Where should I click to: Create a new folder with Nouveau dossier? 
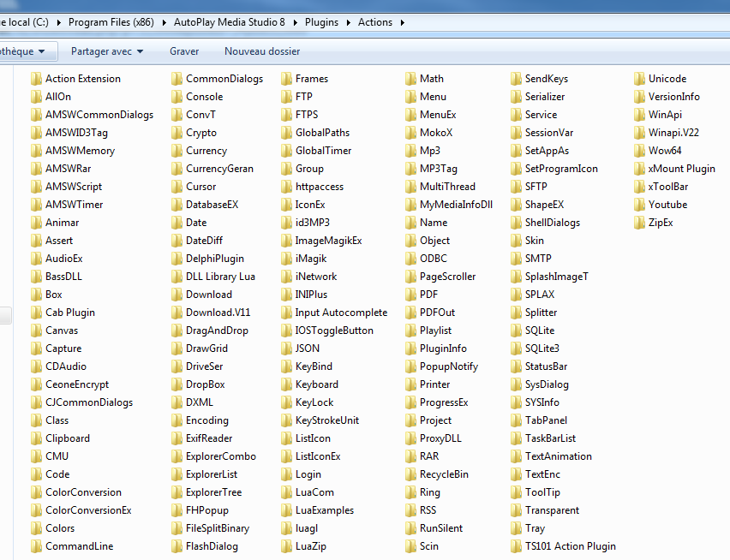pyautogui.click(x=262, y=51)
